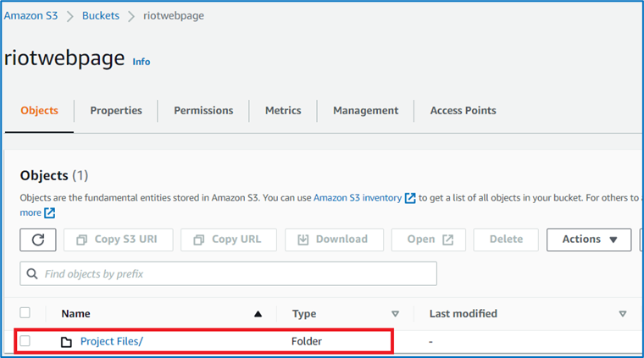
Task: Click the Download button
Action: pyautogui.click(x=335, y=240)
